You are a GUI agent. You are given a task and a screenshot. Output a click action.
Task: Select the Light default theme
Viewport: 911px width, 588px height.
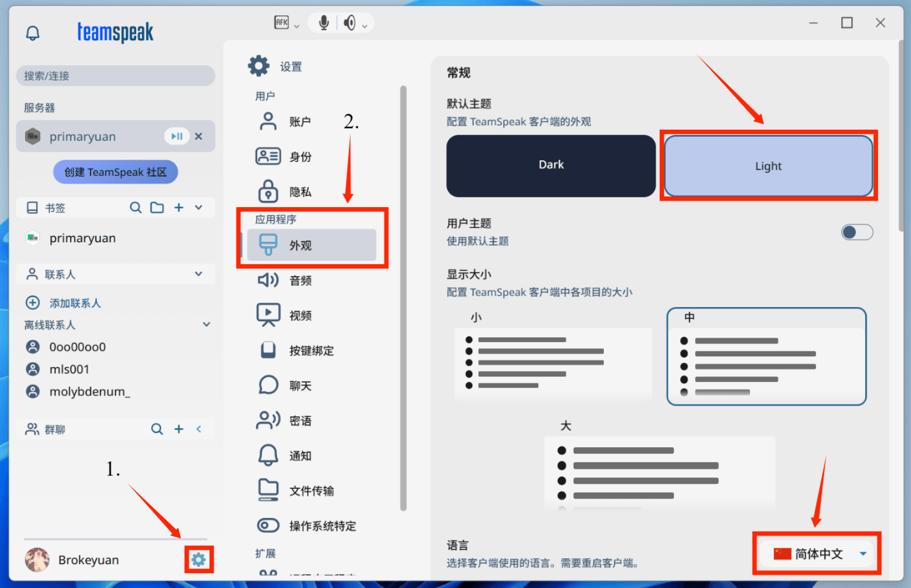[769, 166]
